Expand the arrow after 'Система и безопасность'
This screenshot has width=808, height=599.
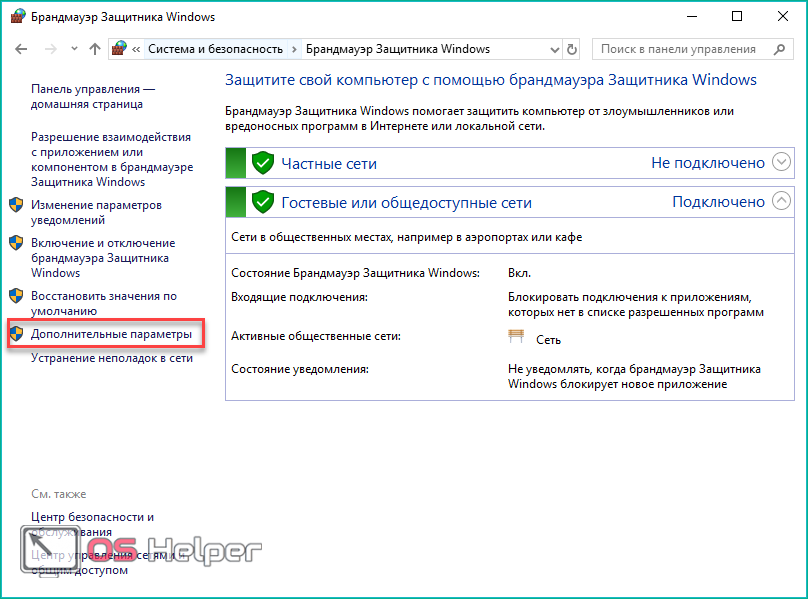294,49
